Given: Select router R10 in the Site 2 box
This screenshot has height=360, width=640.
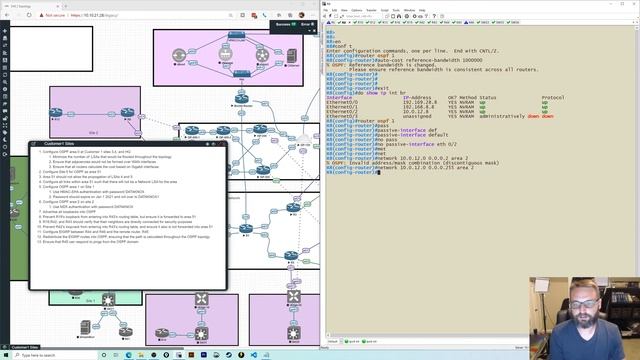Looking at the screenshot, I should click(56, 112).
